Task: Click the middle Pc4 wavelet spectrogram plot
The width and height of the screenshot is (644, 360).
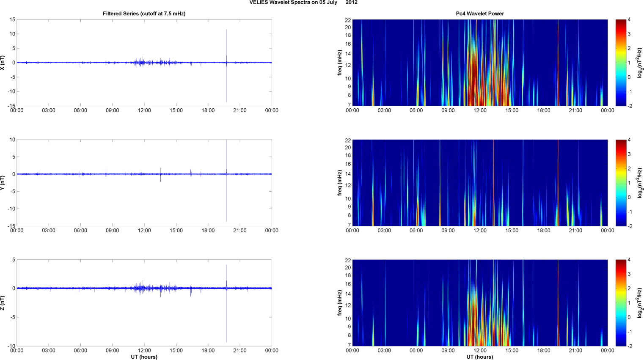Action: tap(479, 183)
